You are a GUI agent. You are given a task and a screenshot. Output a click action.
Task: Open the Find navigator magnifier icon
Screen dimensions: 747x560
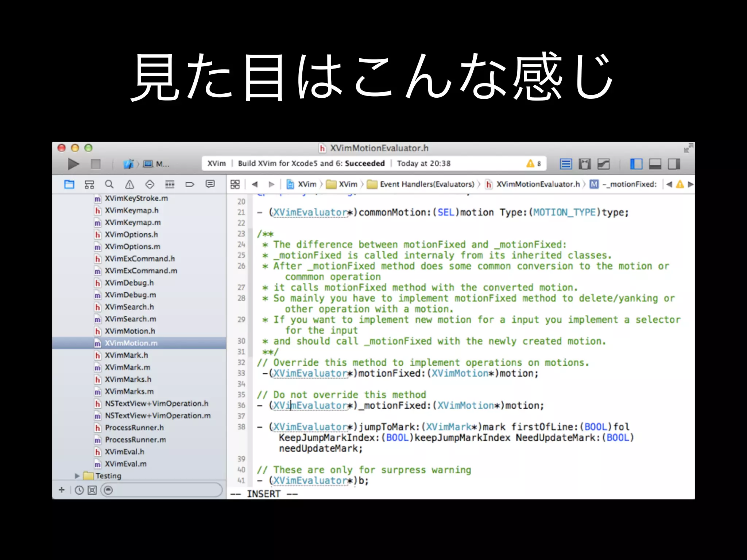tap(109, 184)
